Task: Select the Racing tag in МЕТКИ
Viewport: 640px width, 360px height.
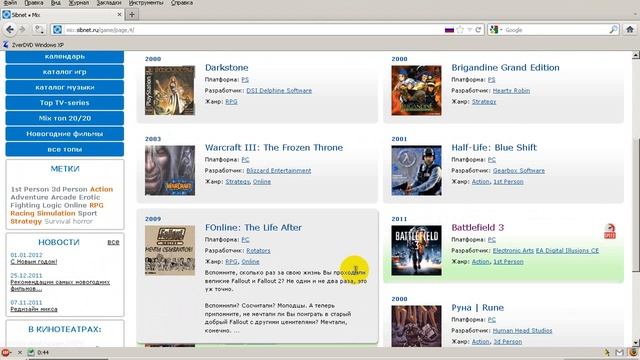Action: (x=22, y=213)
